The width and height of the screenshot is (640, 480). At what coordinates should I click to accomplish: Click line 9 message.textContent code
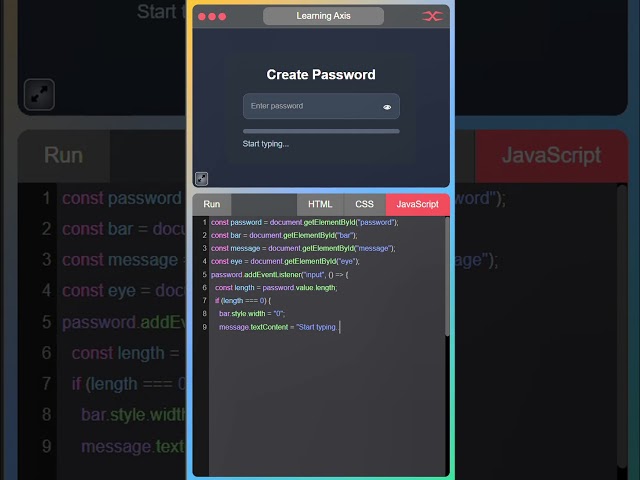pos(279,327)
